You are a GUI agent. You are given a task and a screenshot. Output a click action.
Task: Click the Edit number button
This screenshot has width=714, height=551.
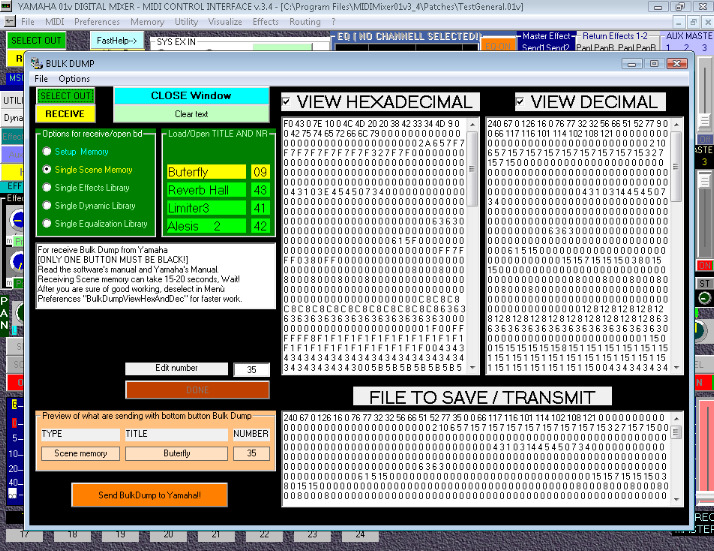(177, 368)
